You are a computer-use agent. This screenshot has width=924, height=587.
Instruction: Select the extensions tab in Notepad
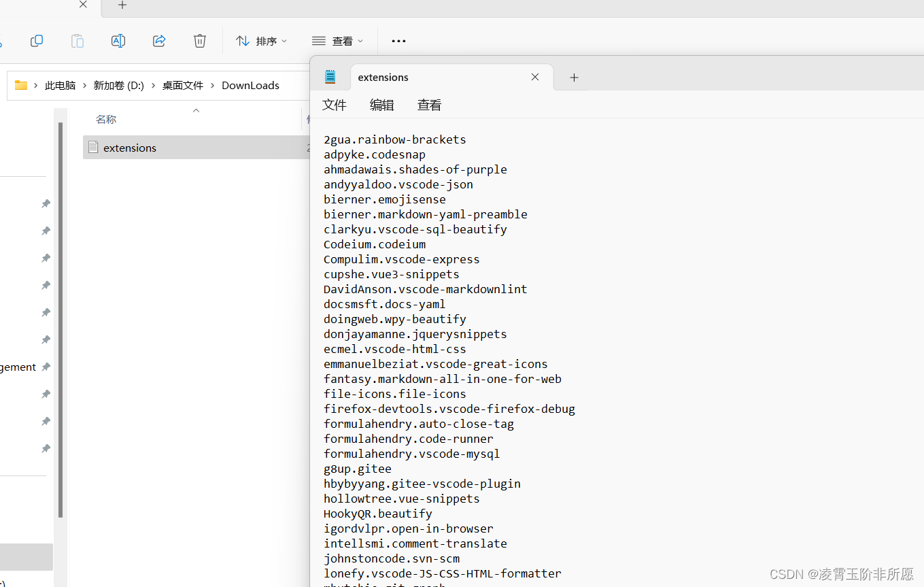pyautogui.click(x=451, y=77)
